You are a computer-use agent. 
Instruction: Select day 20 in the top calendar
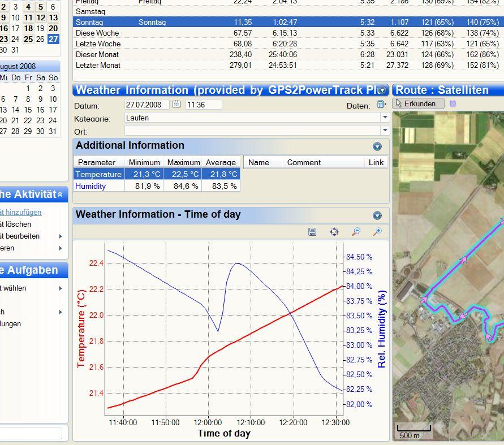click(x=53, y=28)
